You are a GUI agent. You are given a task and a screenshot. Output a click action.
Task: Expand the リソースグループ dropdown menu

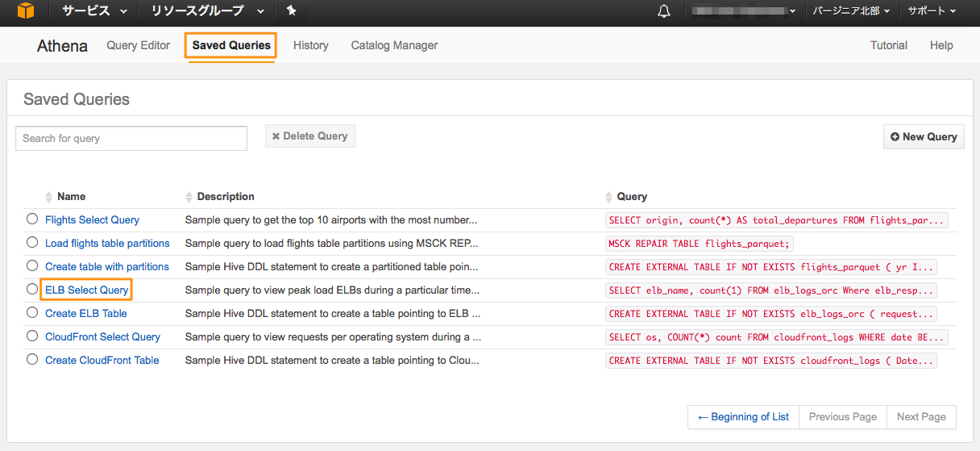tap(207, 11)
